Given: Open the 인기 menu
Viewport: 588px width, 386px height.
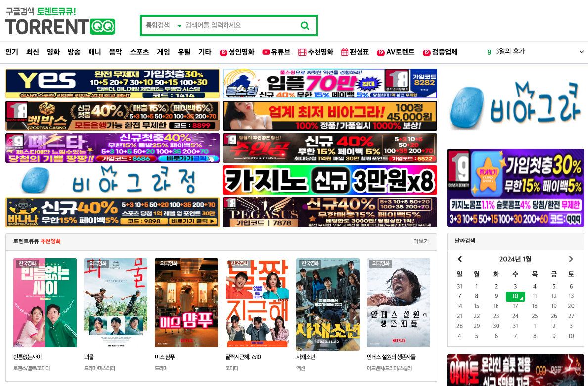Looking at the screenshot, I should [12, 52].
